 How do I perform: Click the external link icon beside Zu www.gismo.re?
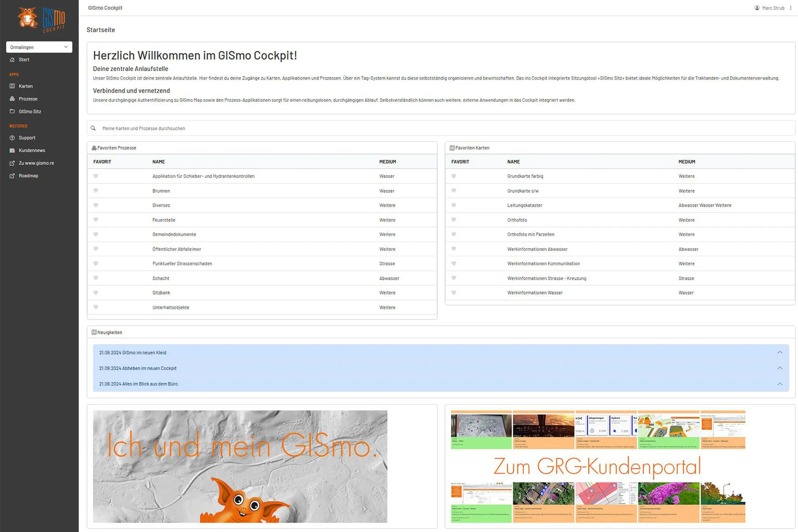12,163
